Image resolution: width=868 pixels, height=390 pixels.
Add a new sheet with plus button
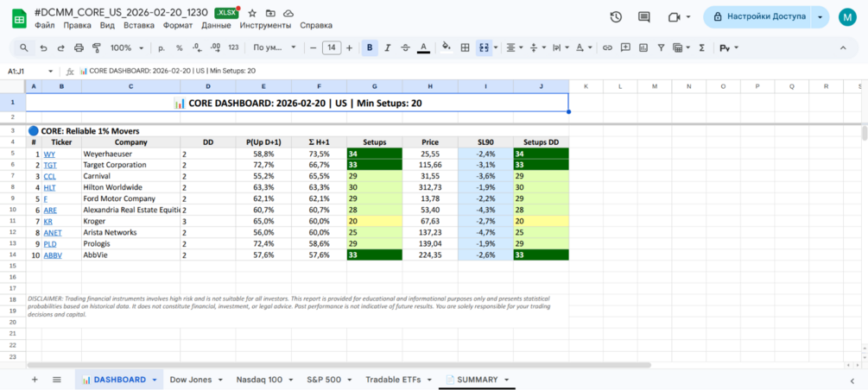35,380
